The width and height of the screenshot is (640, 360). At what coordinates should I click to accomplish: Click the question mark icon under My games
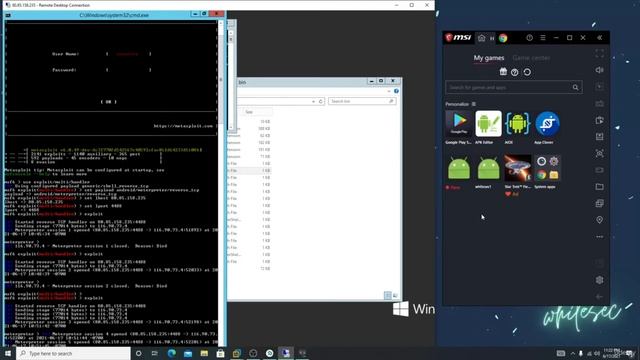pos(515,72)
